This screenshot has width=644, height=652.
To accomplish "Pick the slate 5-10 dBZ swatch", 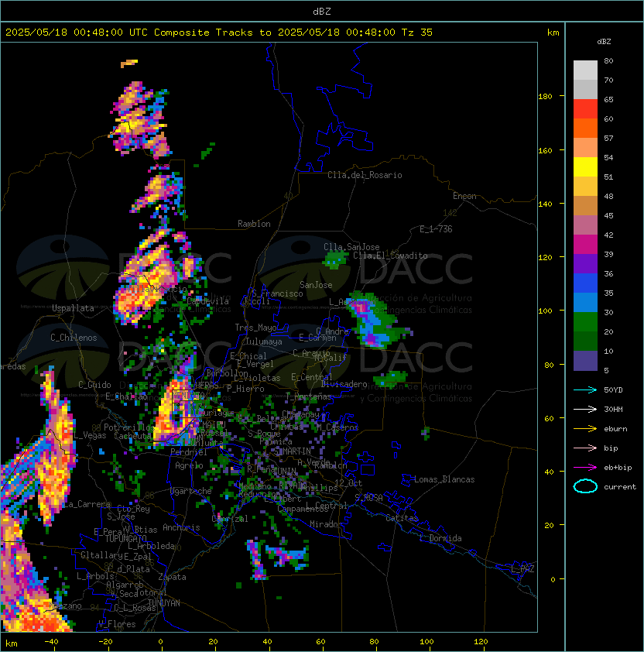I will [x=585, y=361].
